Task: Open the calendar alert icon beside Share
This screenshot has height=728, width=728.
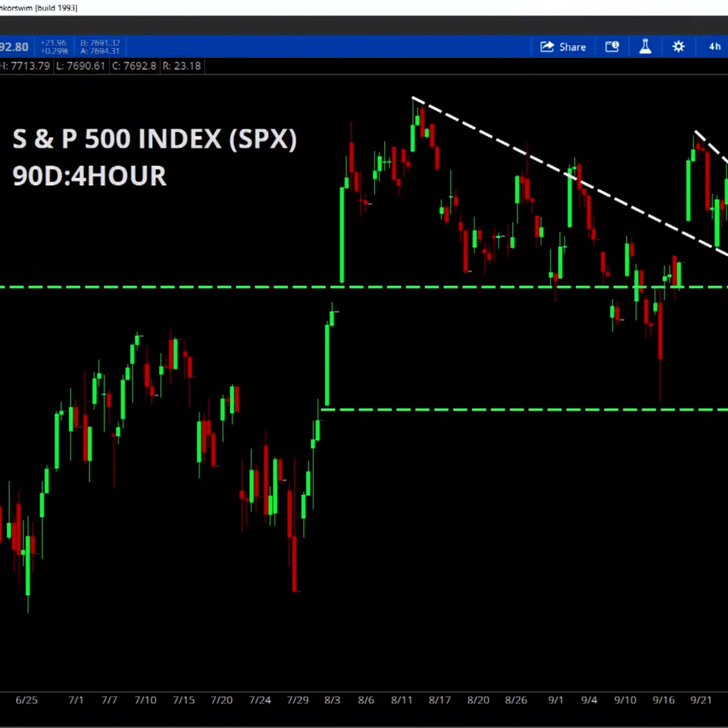Action: [x=612, y=47]
